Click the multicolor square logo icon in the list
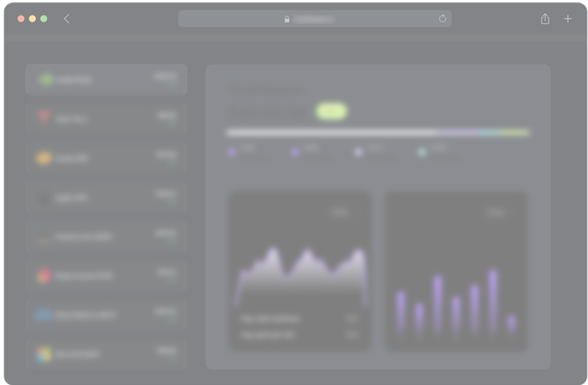Screen dimensions: 588x385 44,353
